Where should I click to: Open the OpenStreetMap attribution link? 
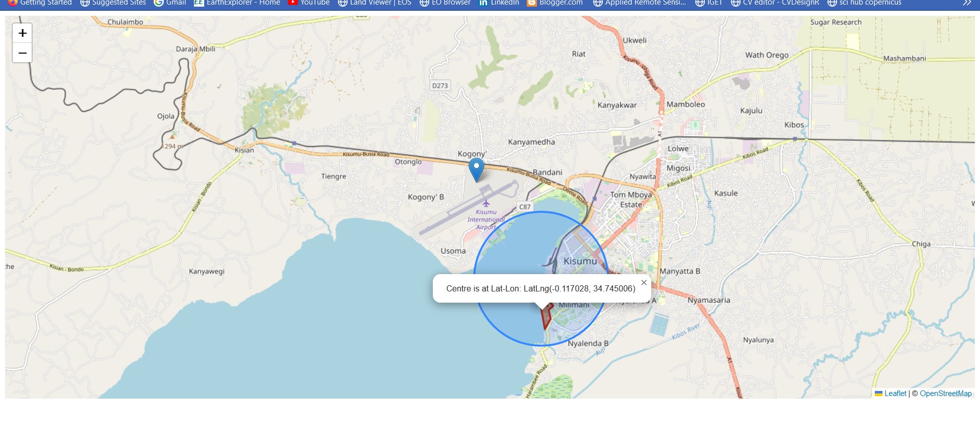pos(945,394)
